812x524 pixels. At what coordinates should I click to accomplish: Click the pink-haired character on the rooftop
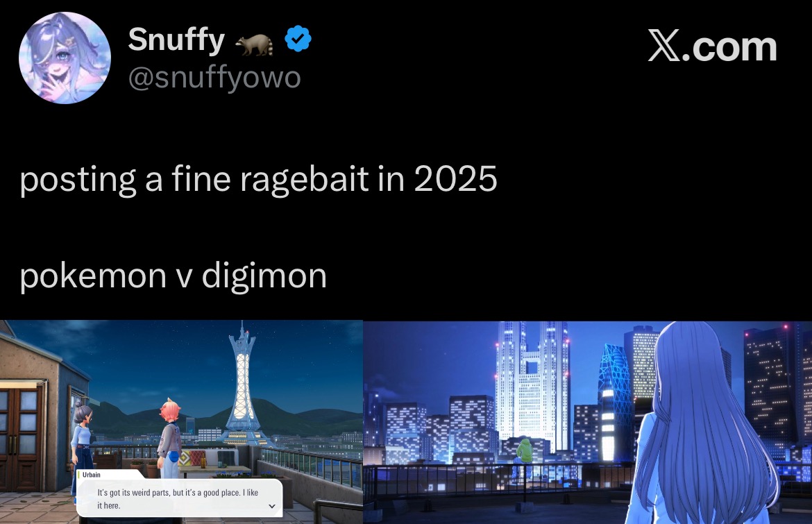click(169, 437)
